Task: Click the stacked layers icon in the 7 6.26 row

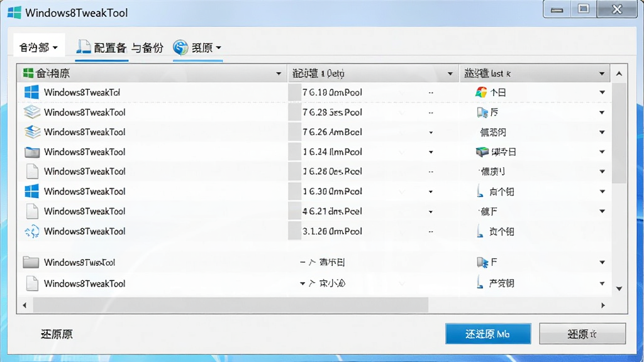Action: point(31,132)
